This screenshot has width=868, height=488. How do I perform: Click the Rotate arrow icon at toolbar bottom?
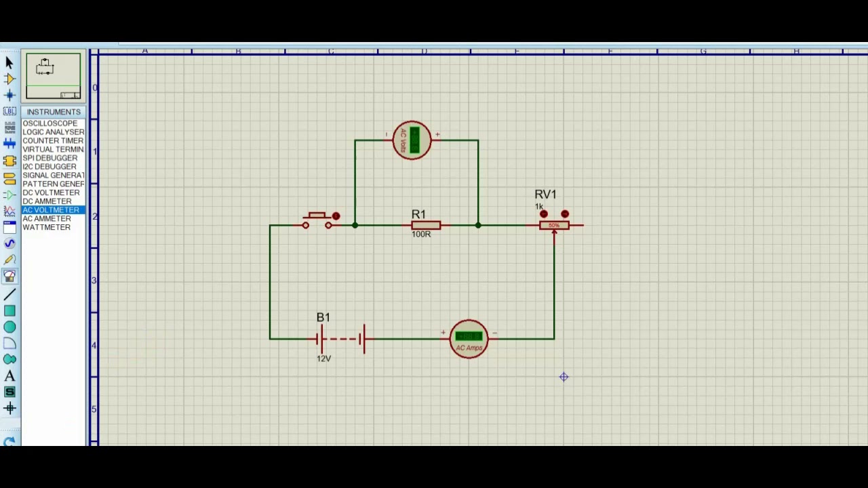(9, 441)
